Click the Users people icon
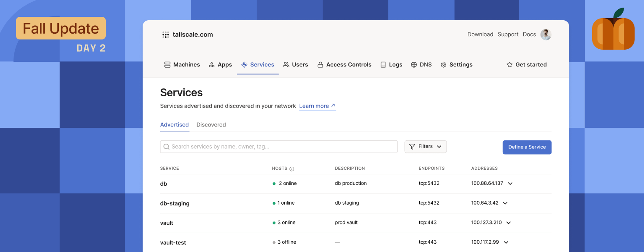The width and height of the screenshot is (644, 252). tap(286, 65)
